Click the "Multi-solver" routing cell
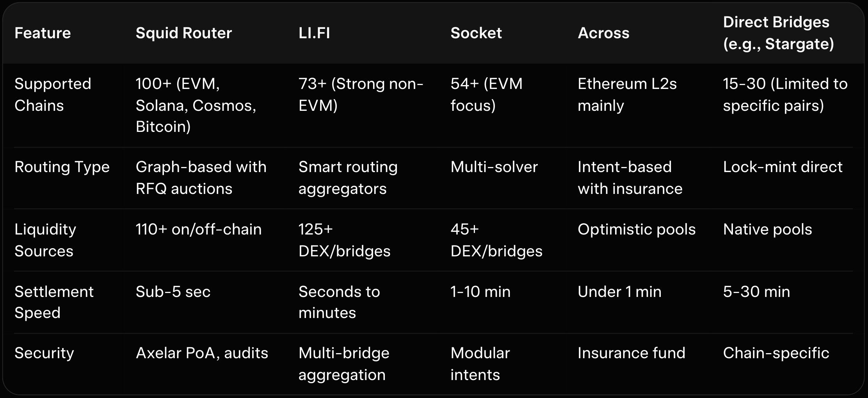This screenshot has width=868, height=398. pos(494,167)
